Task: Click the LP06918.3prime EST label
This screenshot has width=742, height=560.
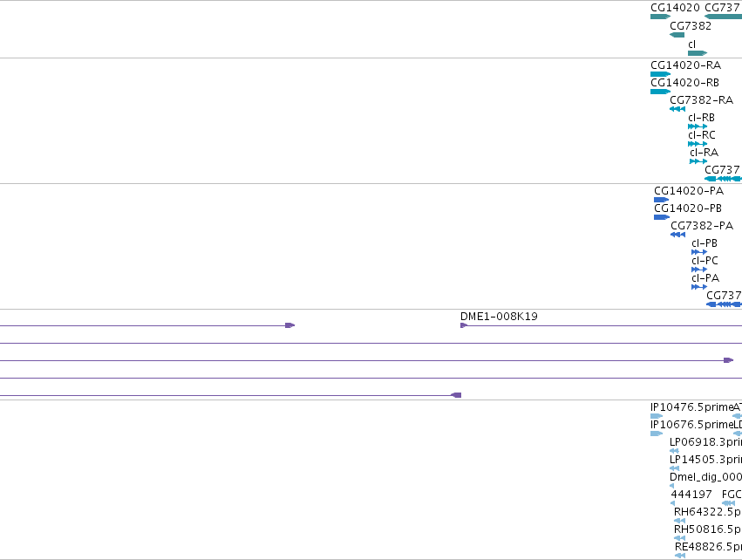Action: [705, 442]
